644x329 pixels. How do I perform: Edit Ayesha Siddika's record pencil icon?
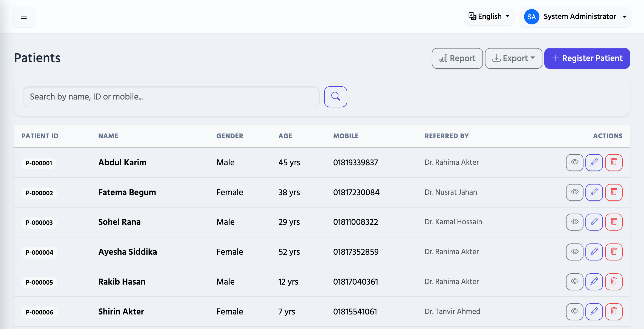click(x=594, y=252)
